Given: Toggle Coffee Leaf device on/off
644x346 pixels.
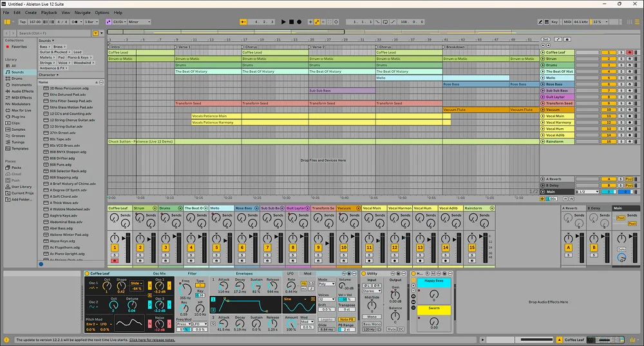Looking at the screenshot, I should (x=87, y=273).
